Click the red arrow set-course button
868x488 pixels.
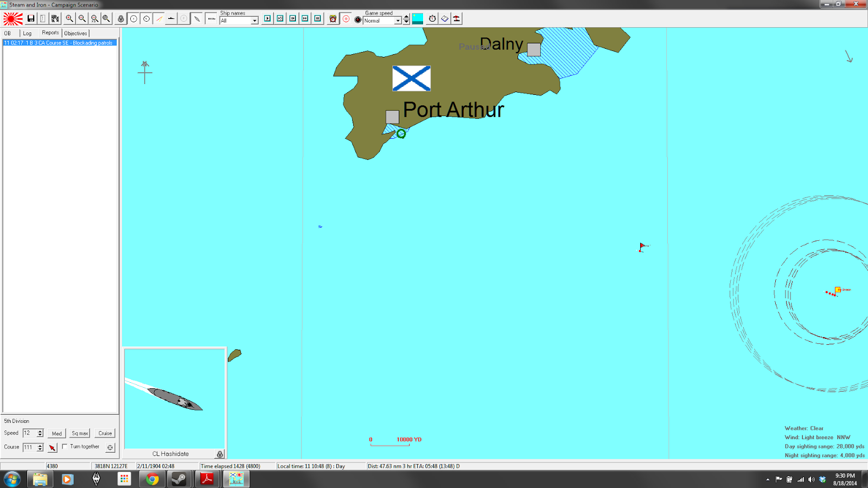(52, 447)
